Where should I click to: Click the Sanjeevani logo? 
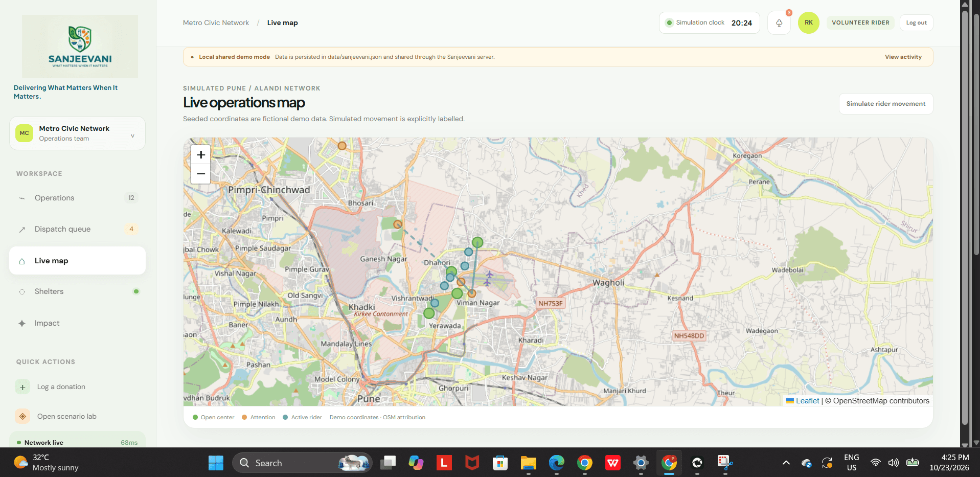tap(80, 47)
